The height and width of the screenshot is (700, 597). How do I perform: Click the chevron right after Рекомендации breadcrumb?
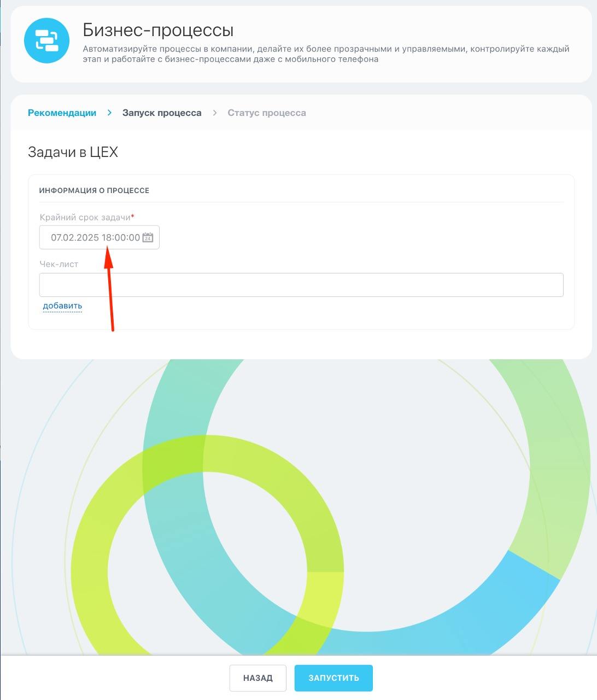(x=109, y=113)
